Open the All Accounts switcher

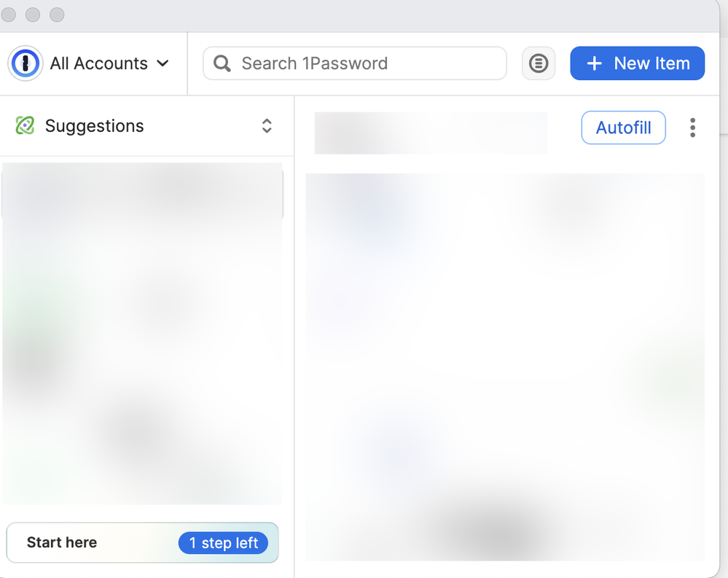[98, 63]
